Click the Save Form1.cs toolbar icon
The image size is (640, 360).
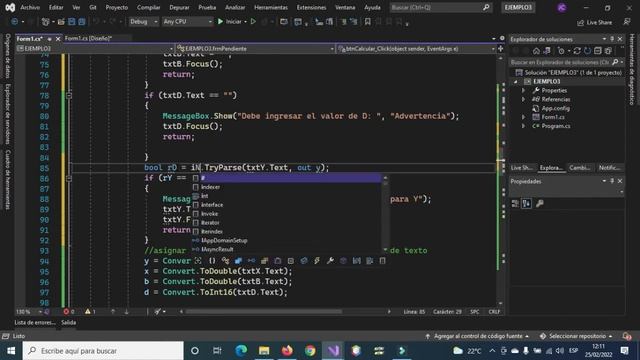(72, 22)
